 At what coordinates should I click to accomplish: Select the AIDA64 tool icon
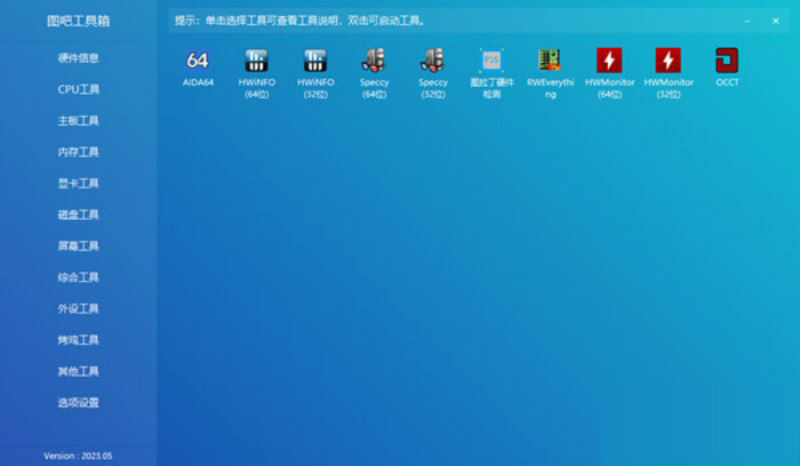pos(198,61)
